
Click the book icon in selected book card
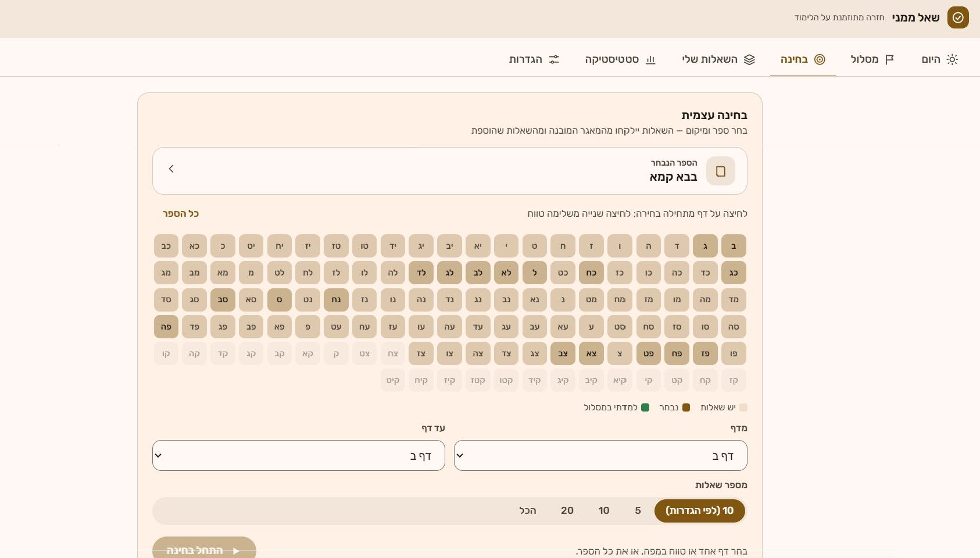click(721, 171)
